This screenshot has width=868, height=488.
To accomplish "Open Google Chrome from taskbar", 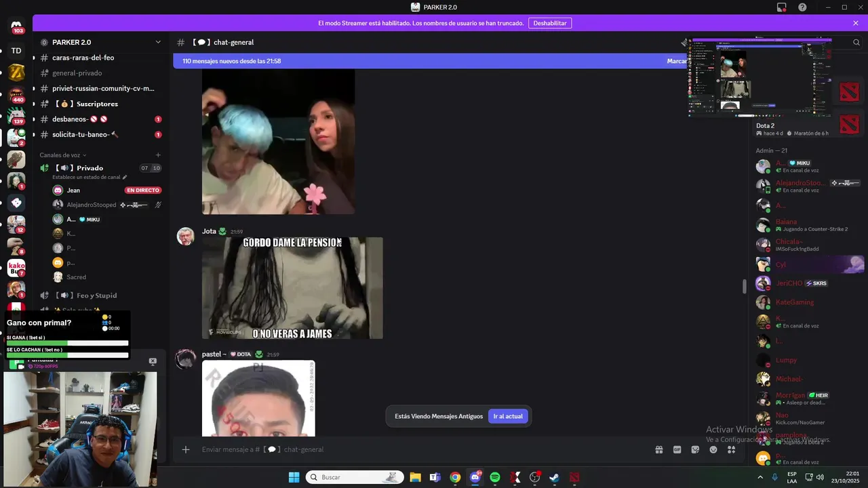I will (455, 477).
